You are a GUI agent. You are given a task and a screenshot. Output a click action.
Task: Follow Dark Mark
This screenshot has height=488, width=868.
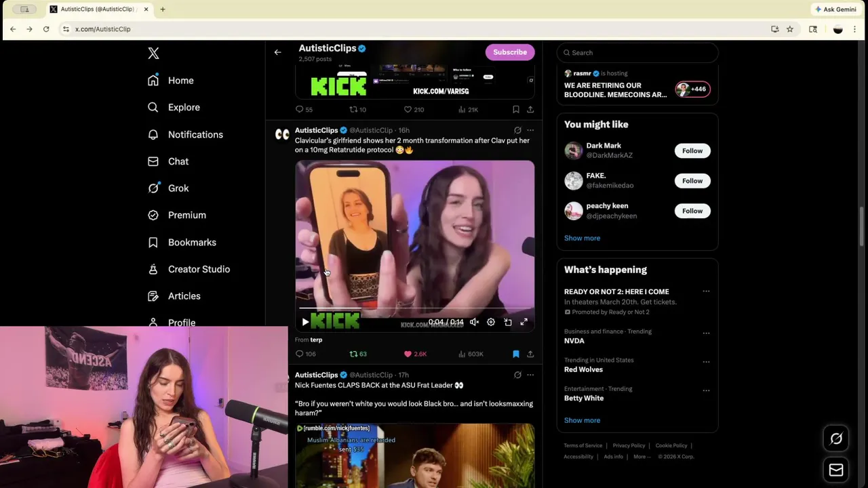pyautogui.click(x=692, y=150)
